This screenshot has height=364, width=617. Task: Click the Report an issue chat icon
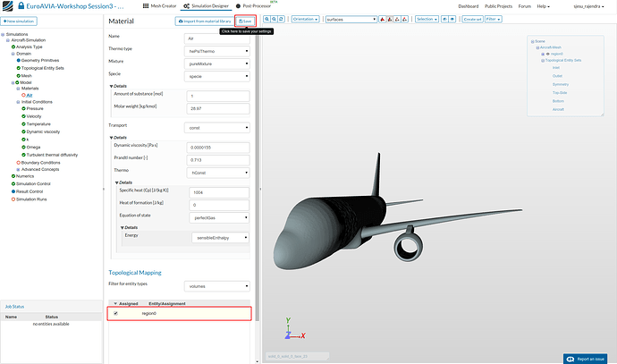(x=571, y=359)
